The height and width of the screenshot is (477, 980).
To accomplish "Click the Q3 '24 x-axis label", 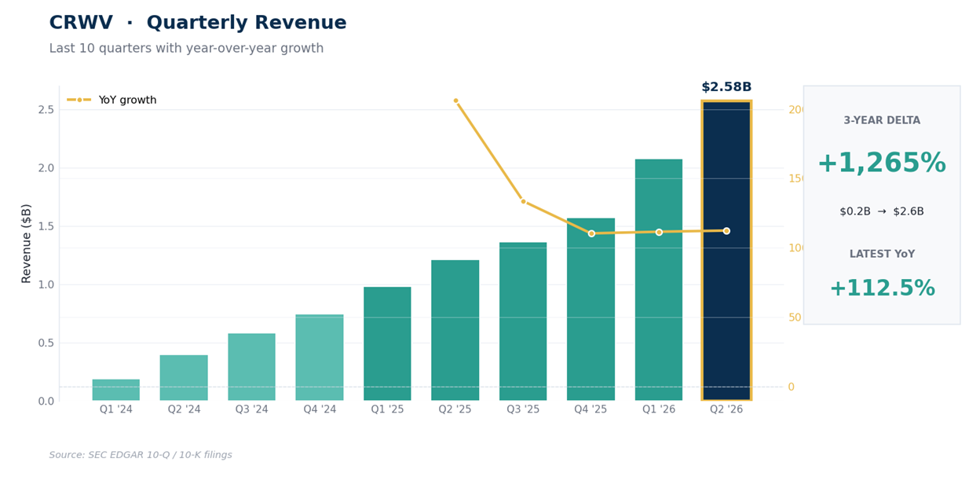I will click(252, 409).
